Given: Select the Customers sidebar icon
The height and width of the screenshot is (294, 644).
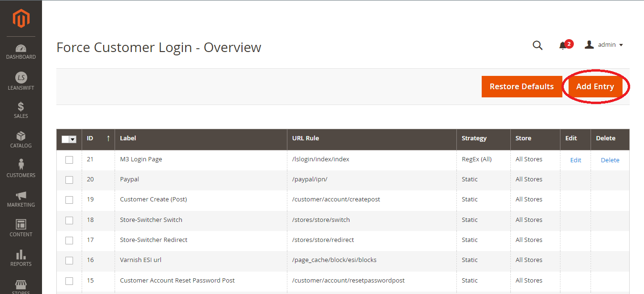Looking at the screenshot, I should [21, 168].
